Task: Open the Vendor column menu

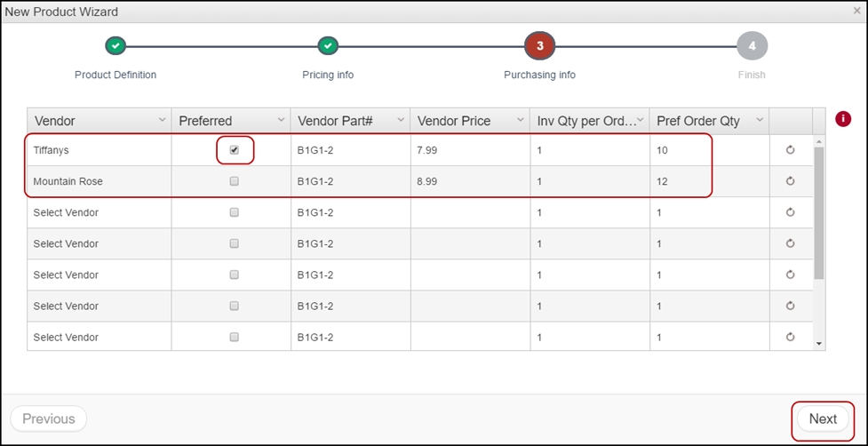Action: (x=163, y=120)
